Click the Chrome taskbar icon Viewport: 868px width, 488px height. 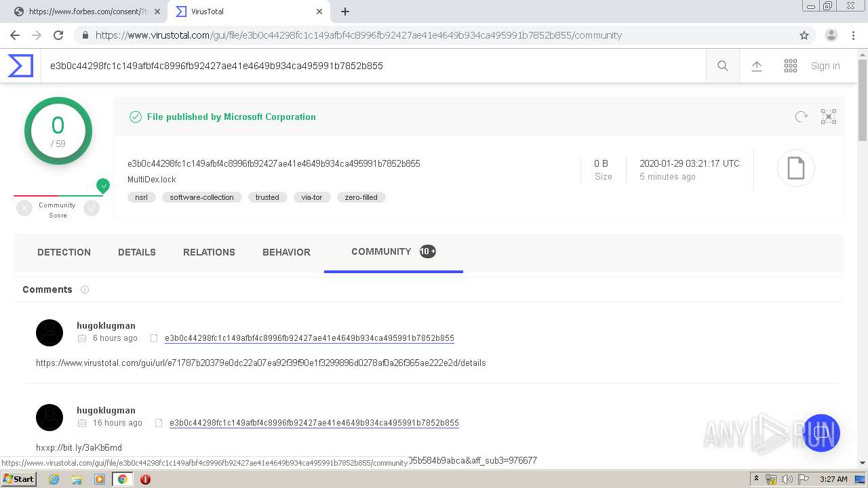(123, 479)
